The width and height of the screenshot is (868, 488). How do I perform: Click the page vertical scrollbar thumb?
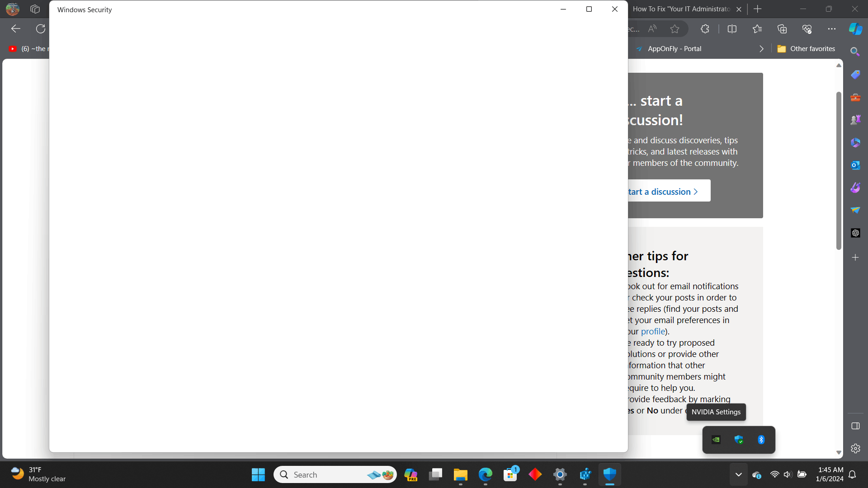coord(839,171)
